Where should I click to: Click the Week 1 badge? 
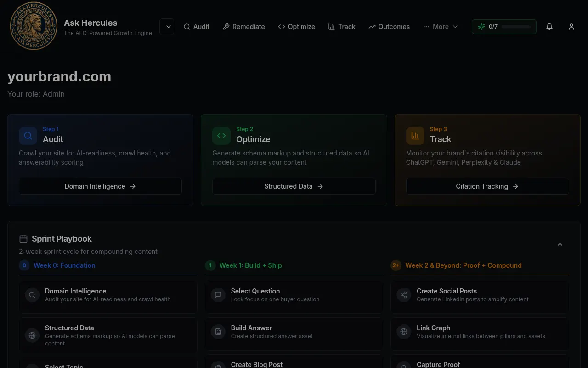coord(210,265)
